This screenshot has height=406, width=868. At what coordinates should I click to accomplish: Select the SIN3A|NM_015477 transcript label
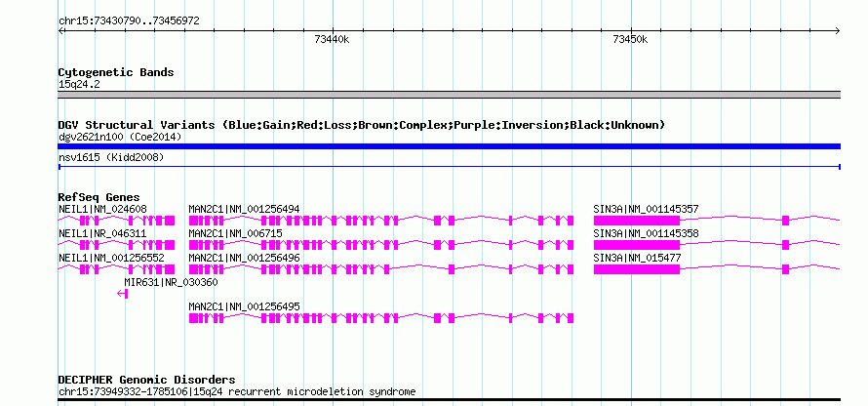pos(637,258)
